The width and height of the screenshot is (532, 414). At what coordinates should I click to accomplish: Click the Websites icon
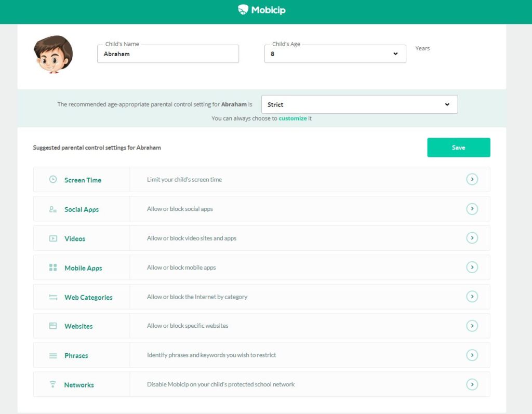[52, 326]
